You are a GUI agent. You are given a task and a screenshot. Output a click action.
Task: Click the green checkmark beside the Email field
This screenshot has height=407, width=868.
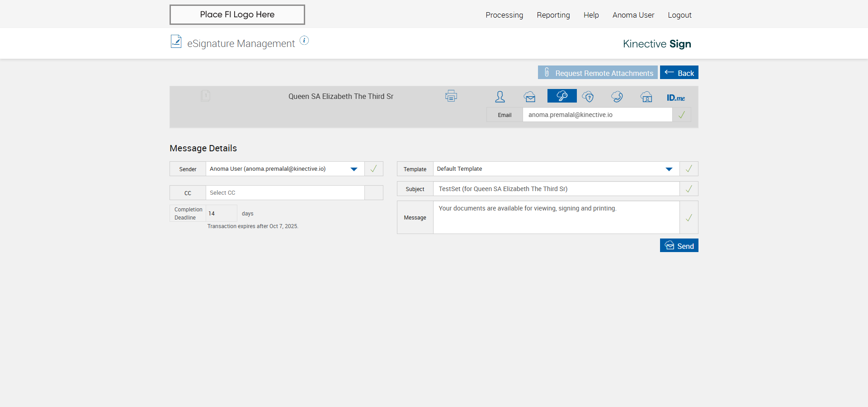click(x=682, y=115)
